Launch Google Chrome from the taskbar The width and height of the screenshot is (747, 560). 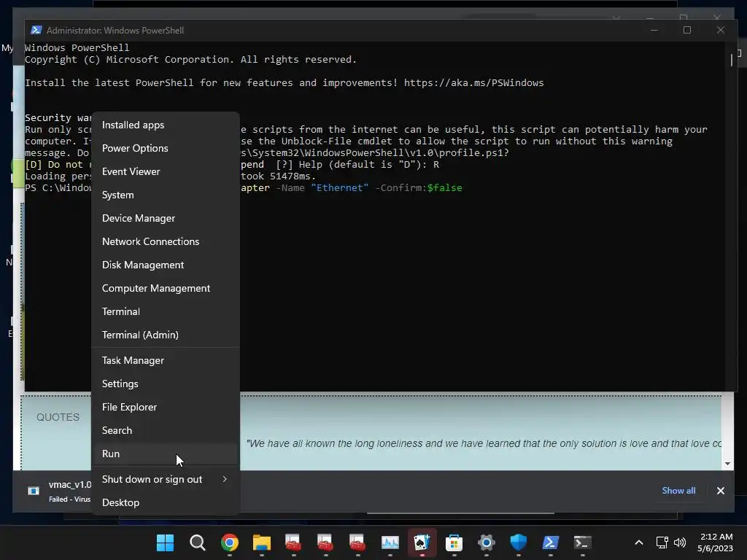click(x=230, y=542)
